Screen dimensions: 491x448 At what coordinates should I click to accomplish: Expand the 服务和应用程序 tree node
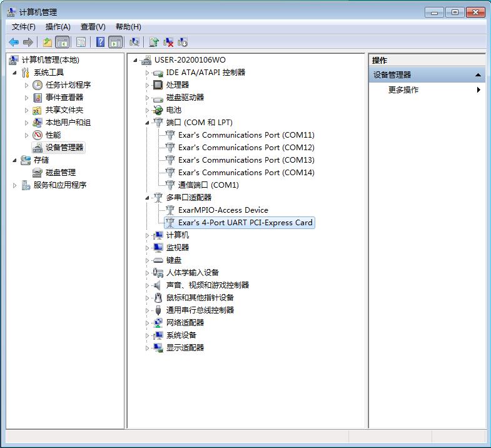pyautogui.click(x=15, y=185)
